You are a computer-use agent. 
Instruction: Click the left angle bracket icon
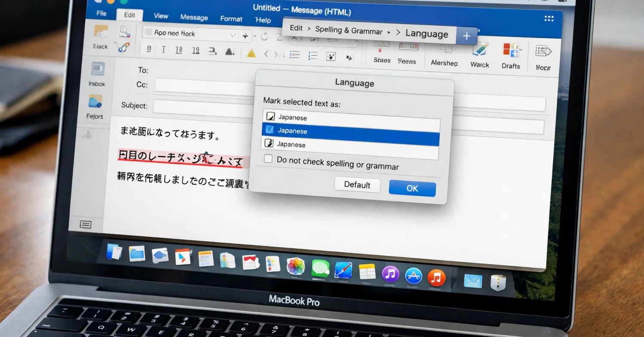tap(266, 54)
